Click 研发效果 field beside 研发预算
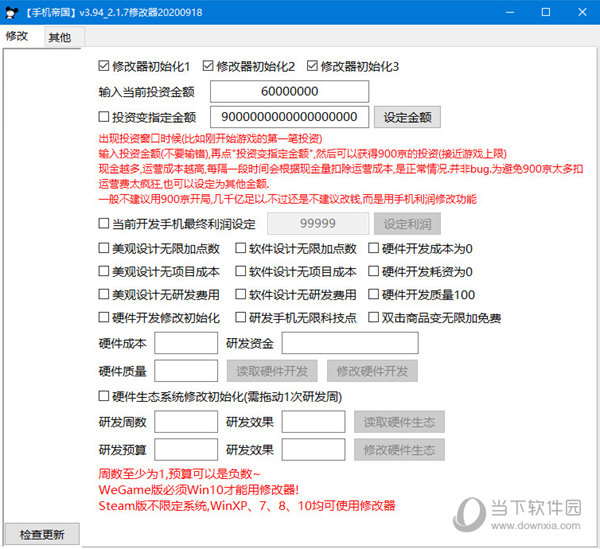Screen dimensions: 600x549 tap(313, 450)
